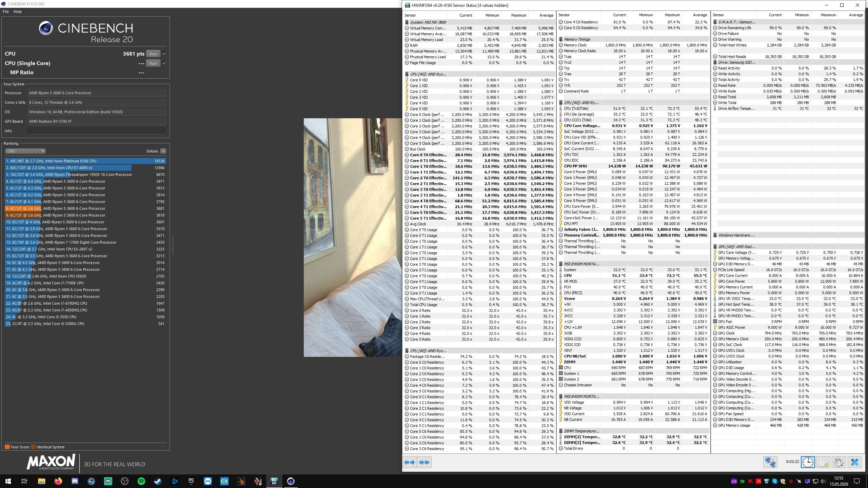This screenshot has width=868, height=488.
Task: Open the notification center
Action: tap(857, 481)
